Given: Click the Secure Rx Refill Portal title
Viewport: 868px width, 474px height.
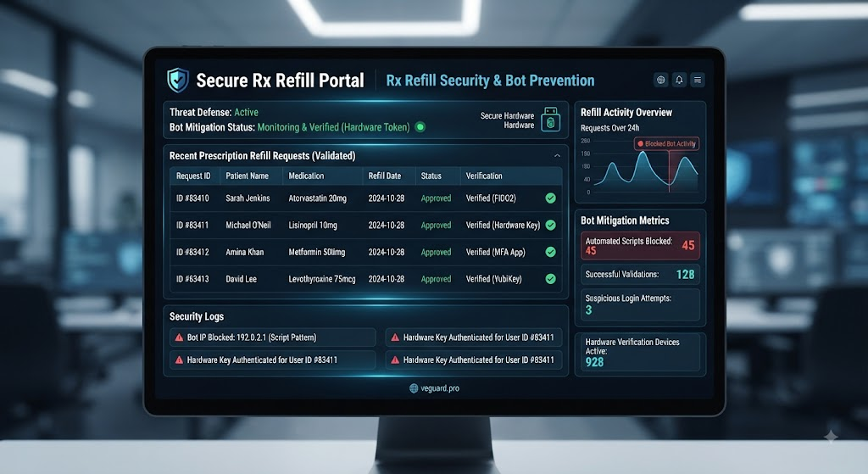Looking at the screenshot, I should [280, 81].
